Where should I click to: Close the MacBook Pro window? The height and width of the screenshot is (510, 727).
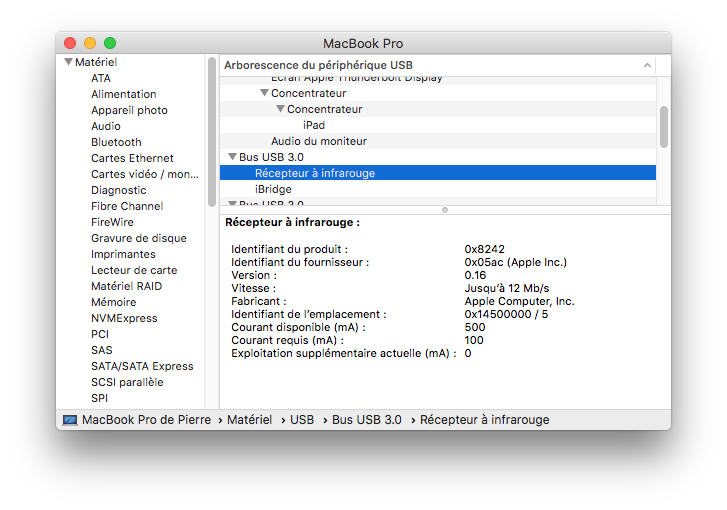point(70,43)
